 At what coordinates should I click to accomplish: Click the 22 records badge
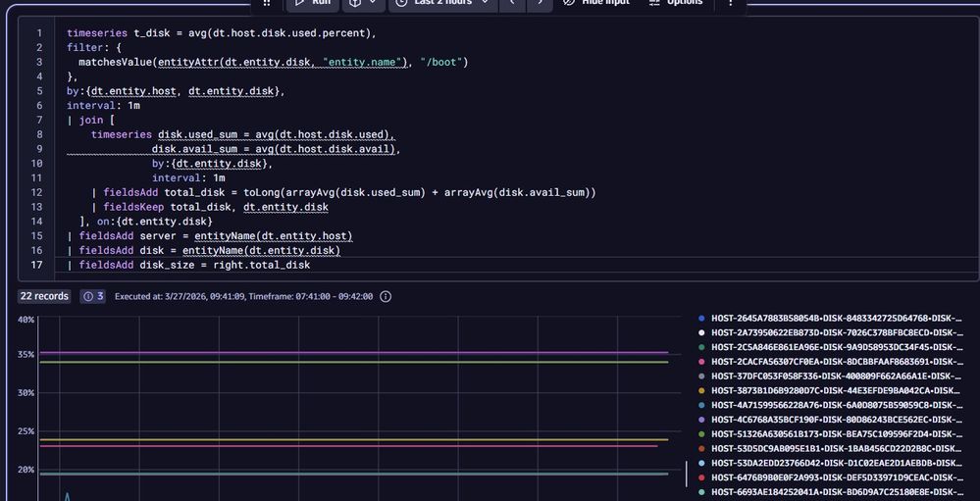pyautogui.click(x=44, y=296)
